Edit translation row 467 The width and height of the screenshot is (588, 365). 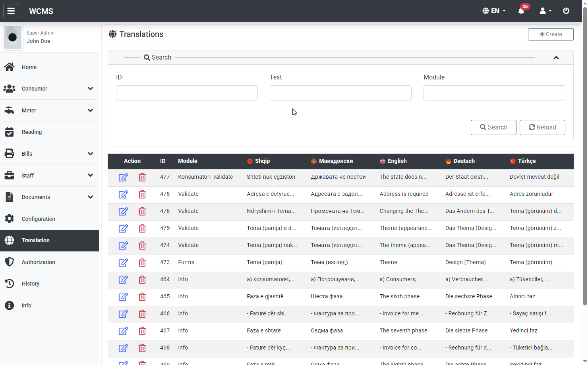point(124,331)
